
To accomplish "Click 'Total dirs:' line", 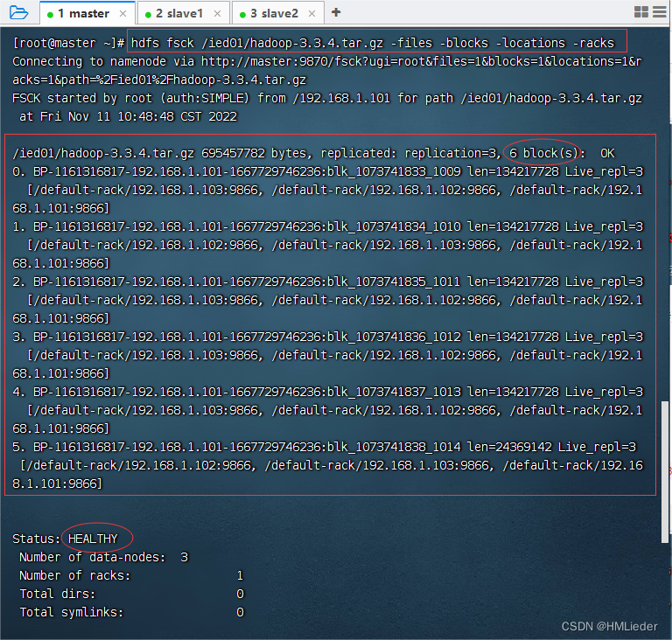I will [x=131, y=594].
